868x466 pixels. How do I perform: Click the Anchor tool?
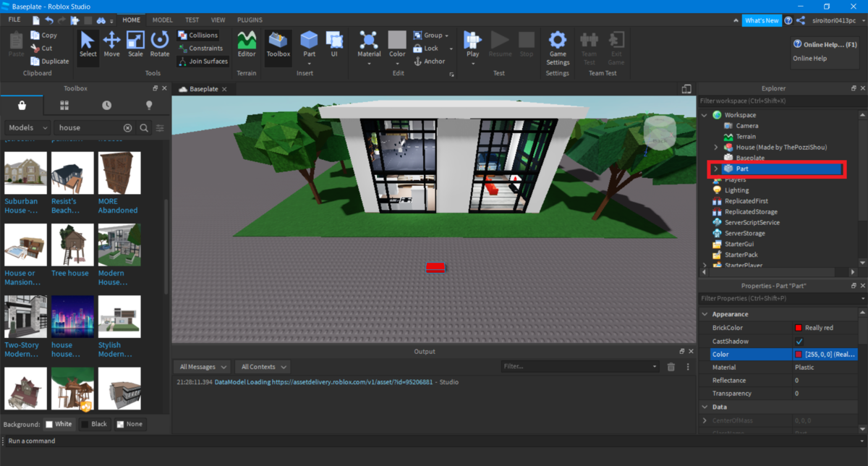[x=429, y=62]
